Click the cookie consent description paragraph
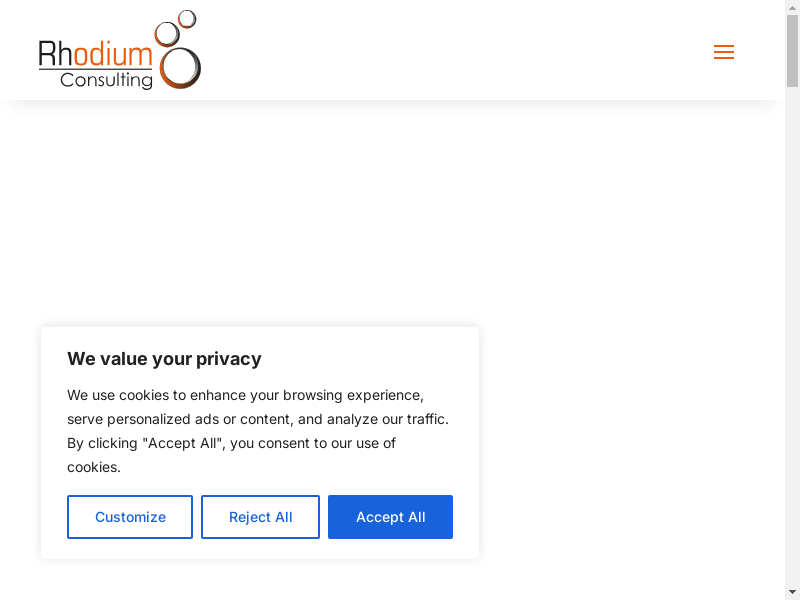The height and width of the screenshot is (600, 800). click(x=258, y=431)
